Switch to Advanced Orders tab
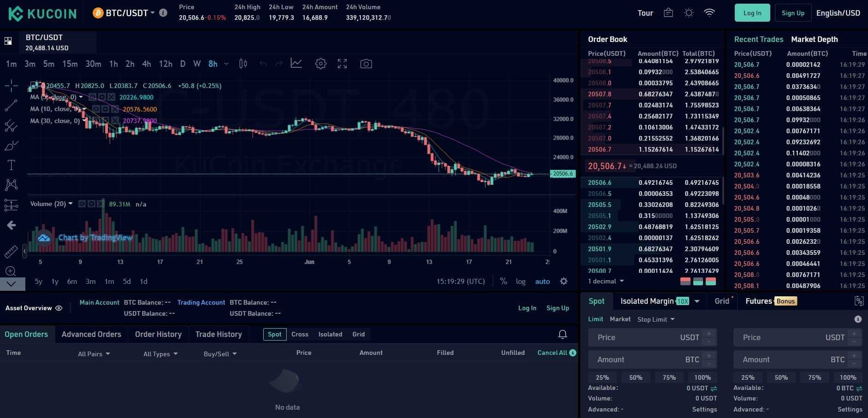This screenshot has width=868, height=418. (x=91, y=334)
